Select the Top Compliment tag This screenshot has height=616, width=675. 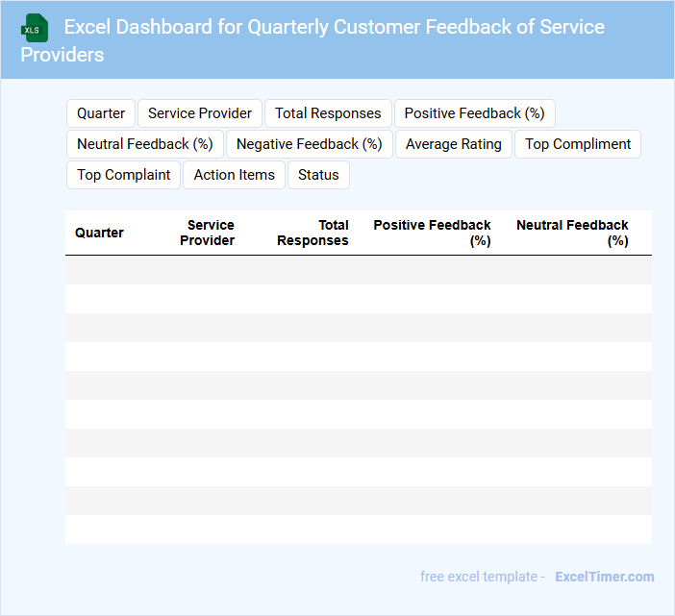pos(578,144)
